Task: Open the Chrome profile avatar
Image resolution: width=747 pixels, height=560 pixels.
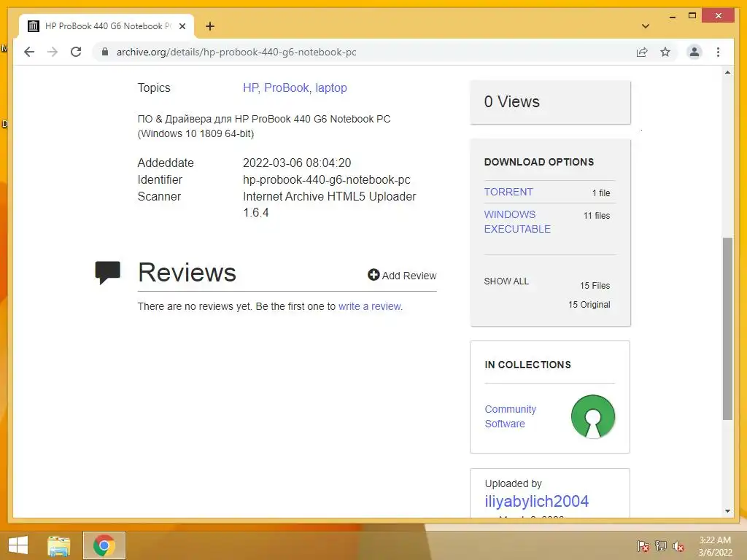Action: click(694, 52)
